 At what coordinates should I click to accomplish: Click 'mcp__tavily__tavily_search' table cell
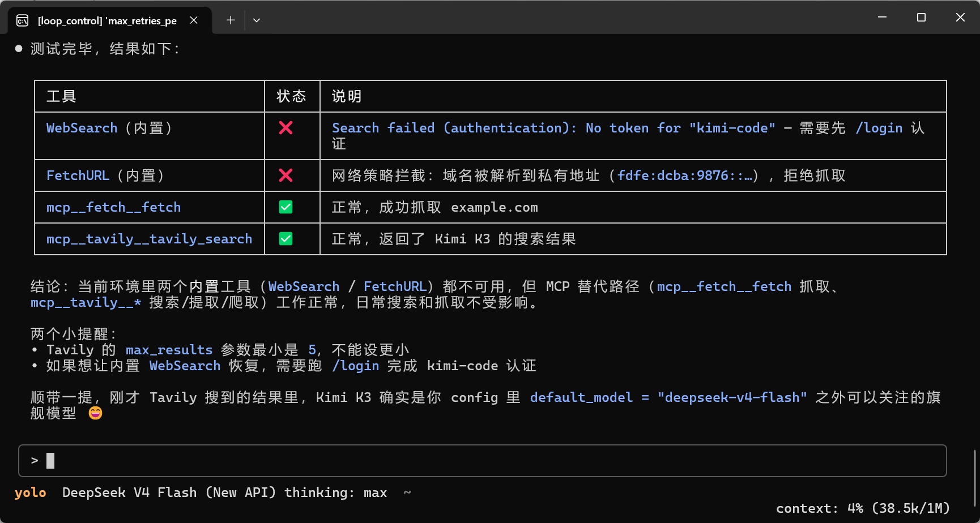pyautogui.click(x=150, y=239)
